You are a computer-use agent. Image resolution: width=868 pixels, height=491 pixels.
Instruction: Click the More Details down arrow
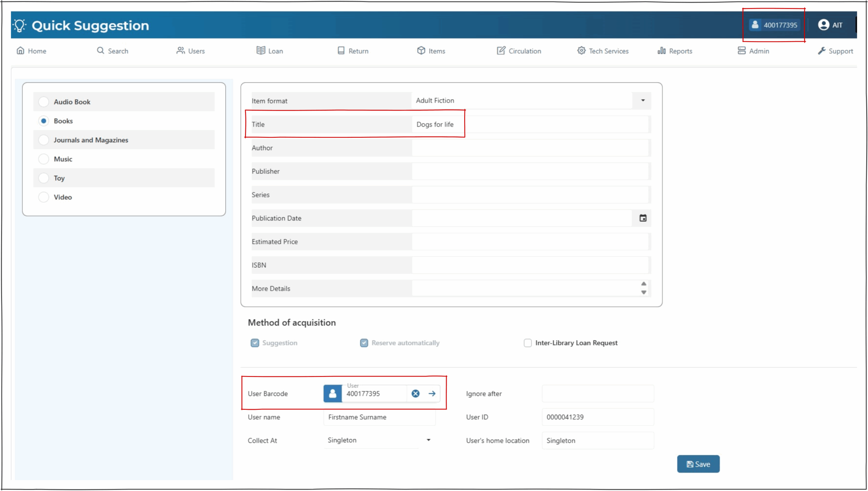point(644,292)
